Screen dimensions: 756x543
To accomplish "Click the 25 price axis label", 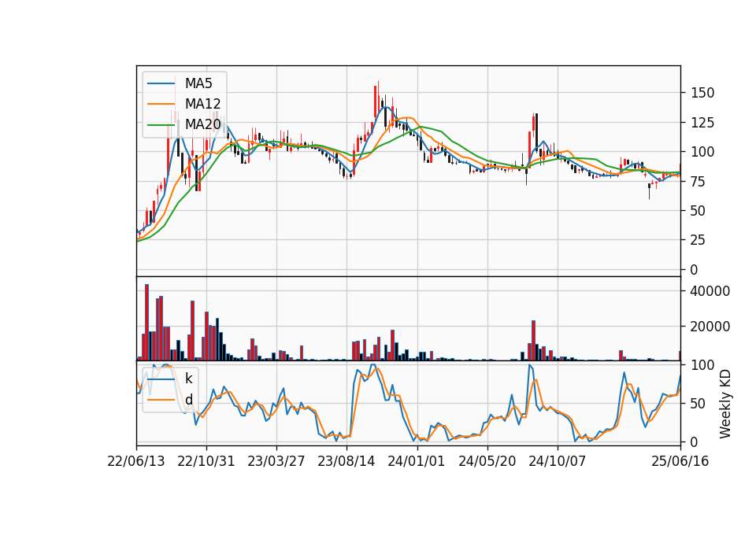I will (x=698, y=240).
